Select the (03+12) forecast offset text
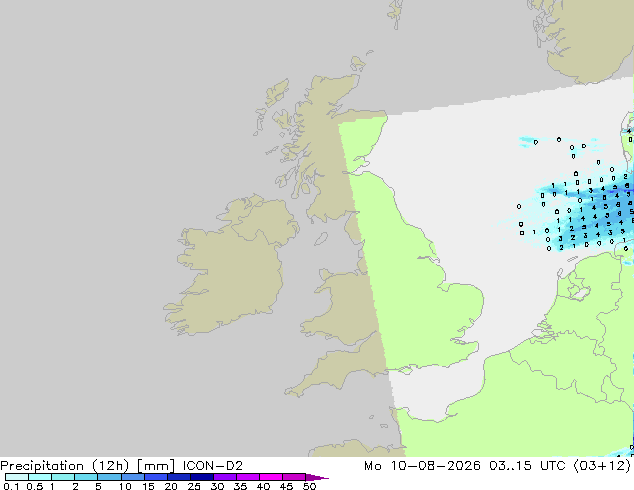The image size is (634, 490). tap(602, 466)
